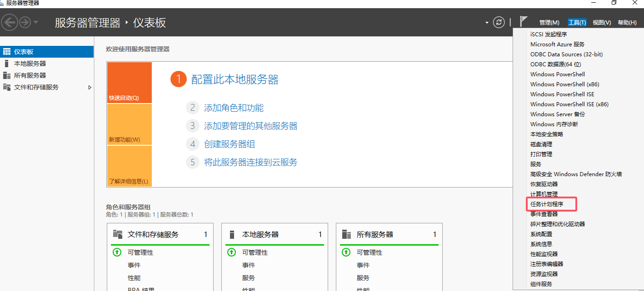
Task: Click 可管理性 green icon in 所有服务器 tile
Action: point(346,252)
